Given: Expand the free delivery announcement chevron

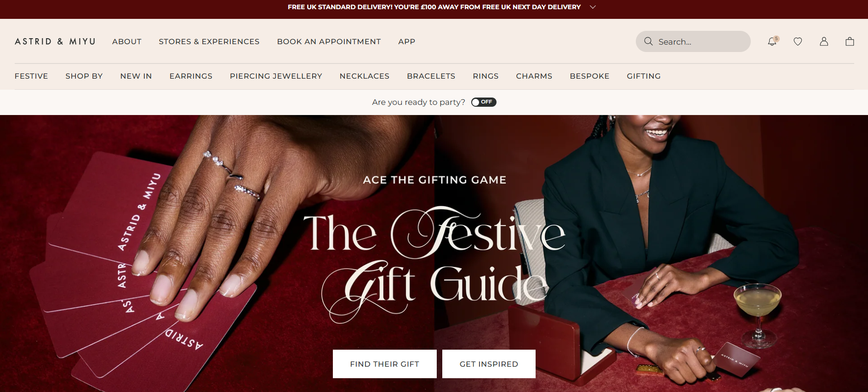Looking at the screenshot, I should coord(593,7).
